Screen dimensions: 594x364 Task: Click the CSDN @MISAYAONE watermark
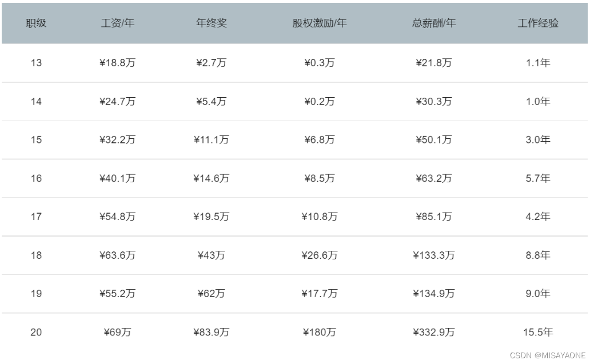548,355
